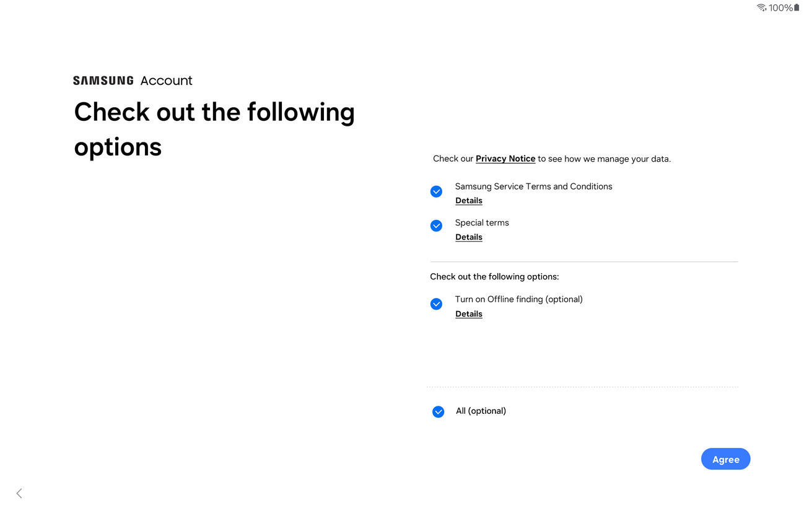This screenshot has width=812, height=508.
Task: Tap the back arrow icon
Action: click(19, 493)
